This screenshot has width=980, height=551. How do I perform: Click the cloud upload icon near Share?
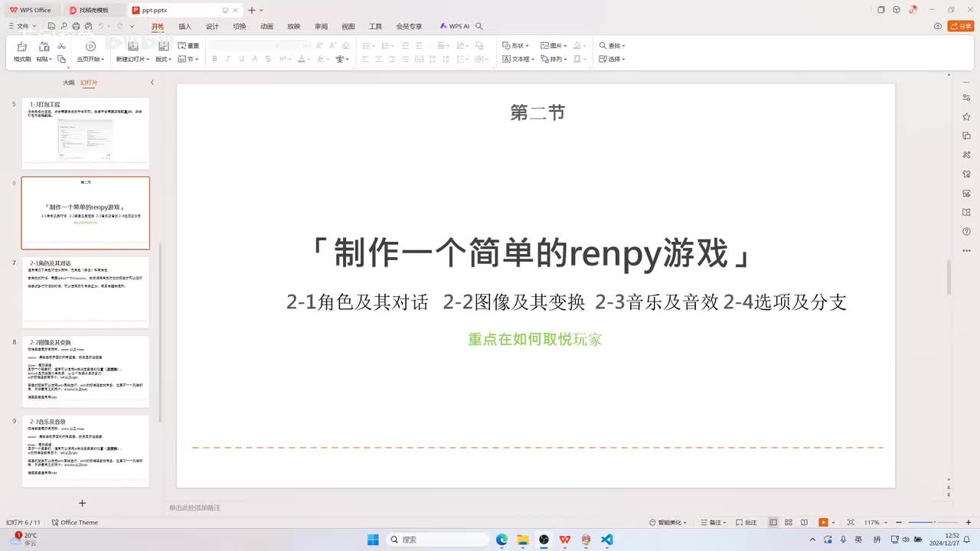click(x=938, y=26)
